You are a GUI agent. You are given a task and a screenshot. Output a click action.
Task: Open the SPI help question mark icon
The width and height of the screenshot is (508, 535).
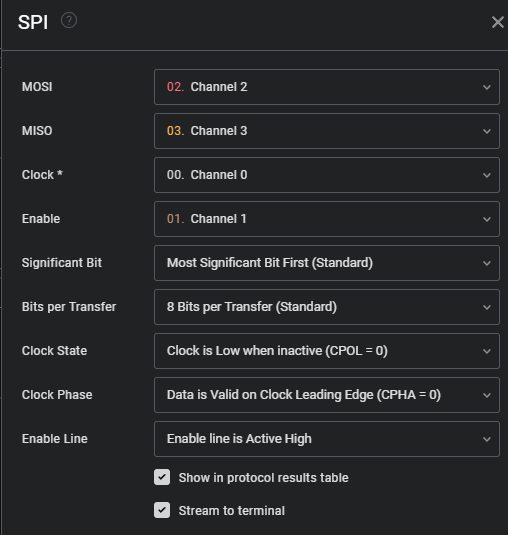69,20
